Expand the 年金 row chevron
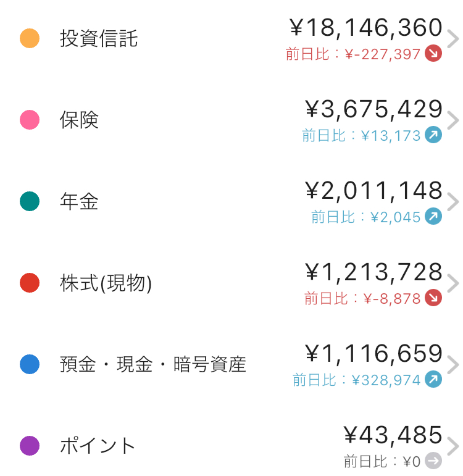463x476 pixels. (453, 203)
